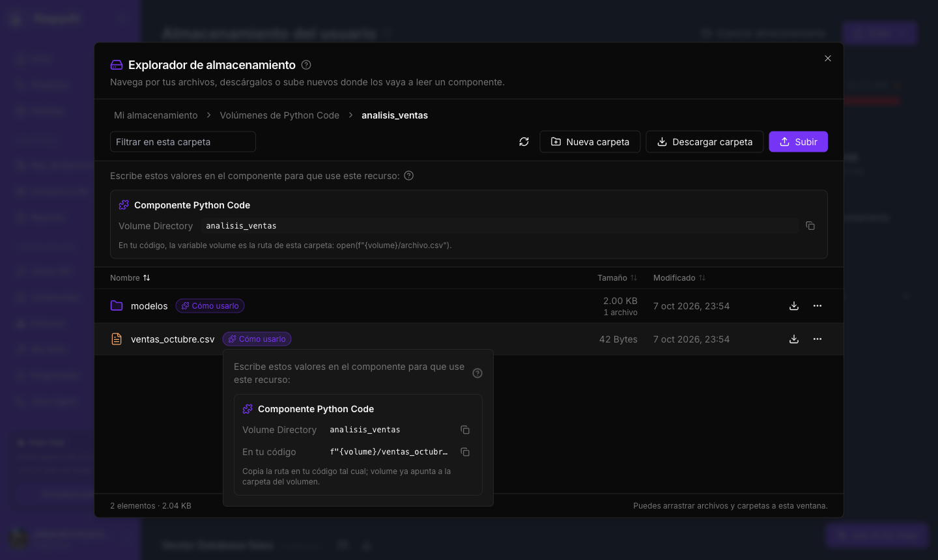Sort files by Modificado column

(679, 278)
